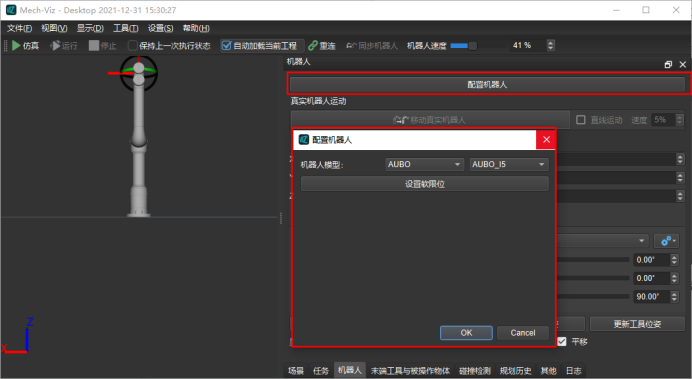
Task: Click the 更新工具位姿 button
Action: 637,324
